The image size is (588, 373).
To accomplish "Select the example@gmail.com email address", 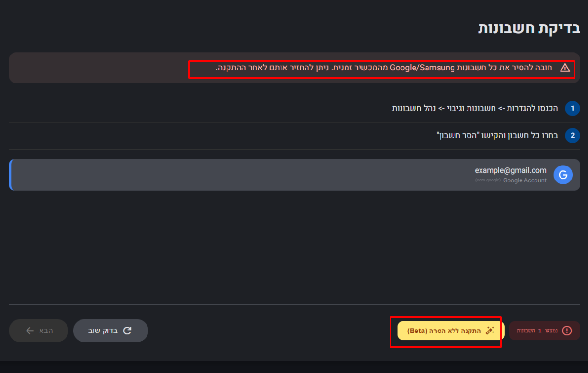I will tap(510, 170).
